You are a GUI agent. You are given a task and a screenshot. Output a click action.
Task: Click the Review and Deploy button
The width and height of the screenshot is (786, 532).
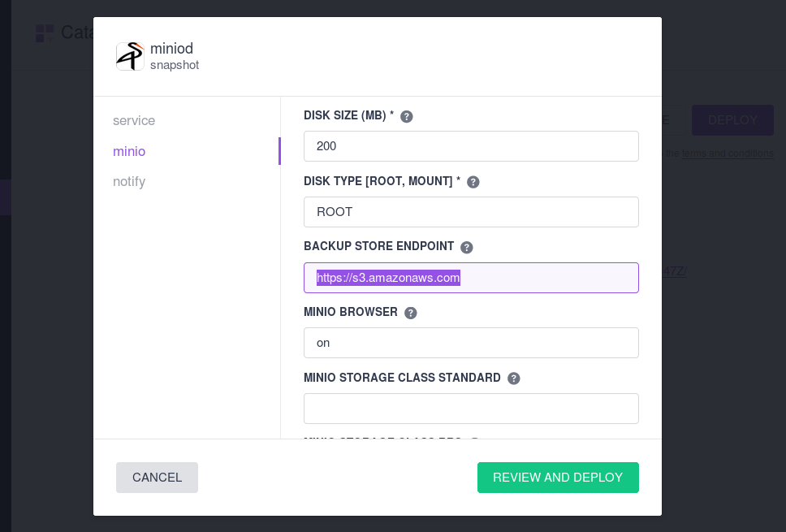point(558,478)
